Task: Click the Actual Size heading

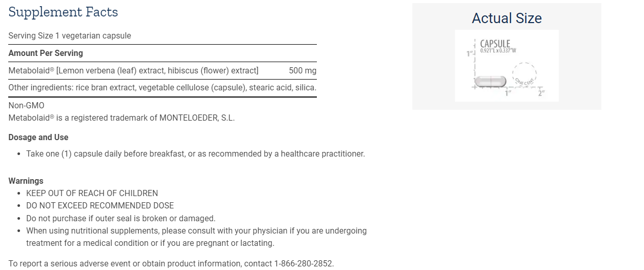Action: click(507, 18)
